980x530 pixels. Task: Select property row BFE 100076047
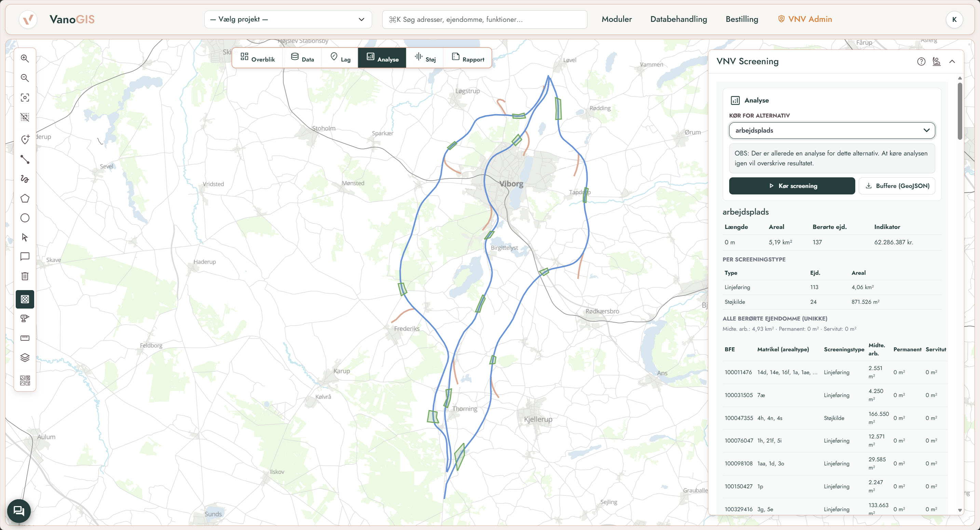(835, 440)
